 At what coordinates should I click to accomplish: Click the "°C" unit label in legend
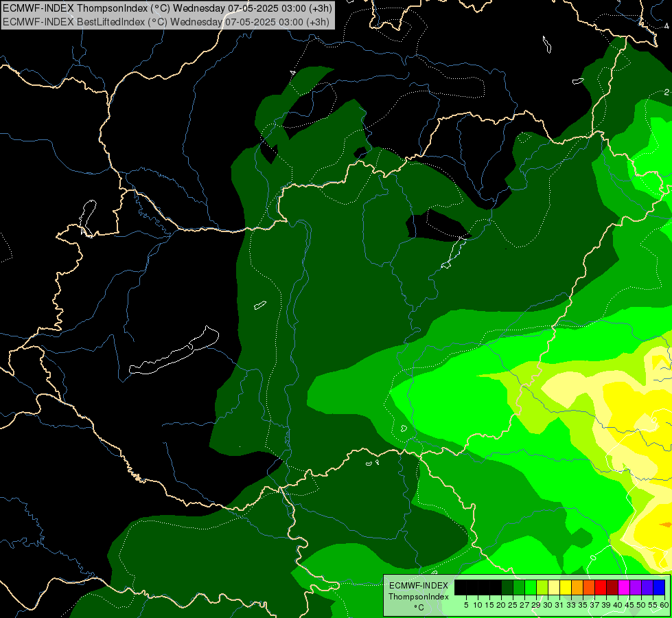point(419,608)
